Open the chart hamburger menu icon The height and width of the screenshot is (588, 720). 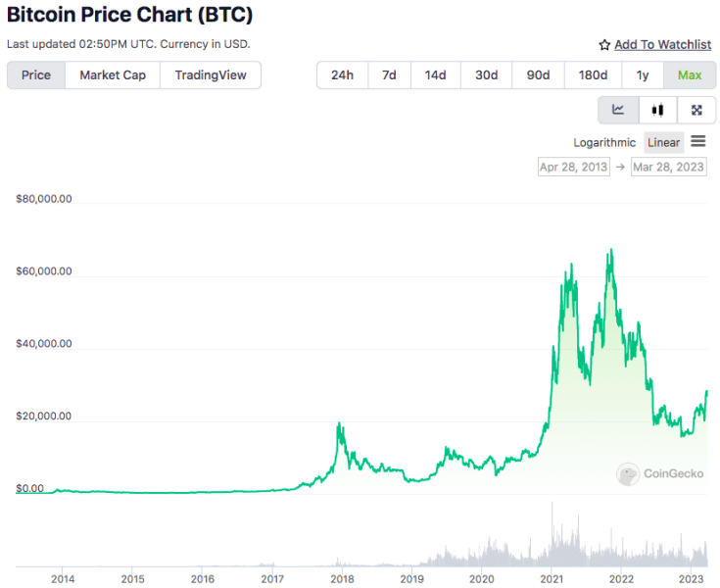698,142
